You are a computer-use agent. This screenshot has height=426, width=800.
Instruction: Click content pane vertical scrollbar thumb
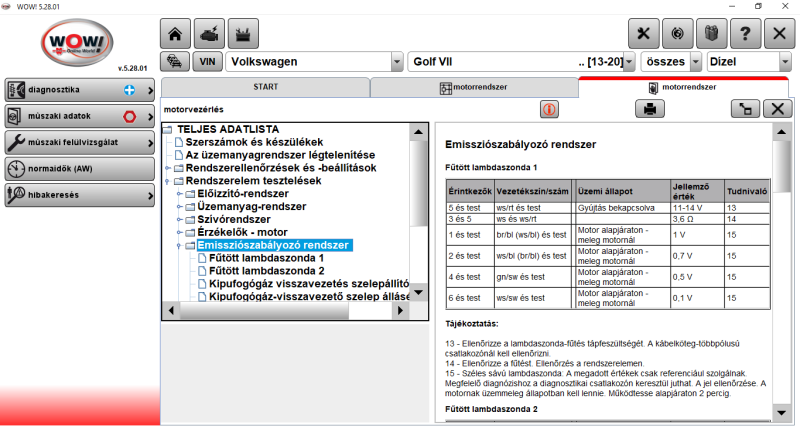[782, 167]
